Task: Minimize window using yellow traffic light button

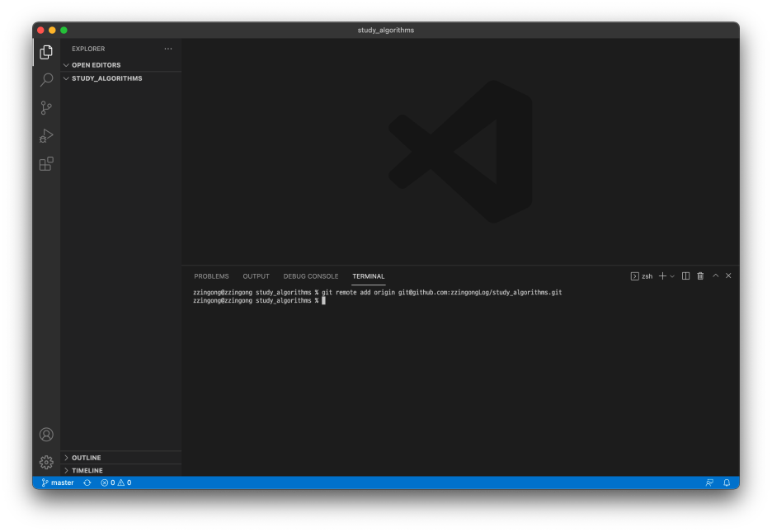Action: coord(52,30)
